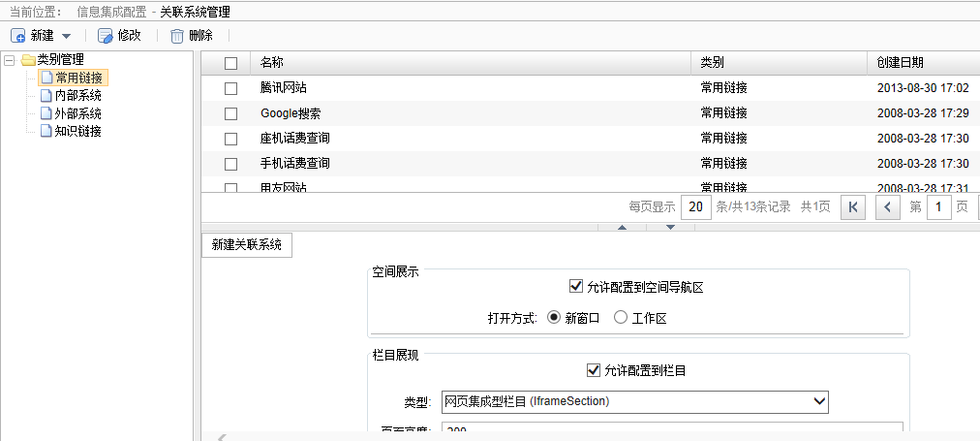Click the page icon beside 知识链接
Viewport: 980px width, 441px height.
46,132
